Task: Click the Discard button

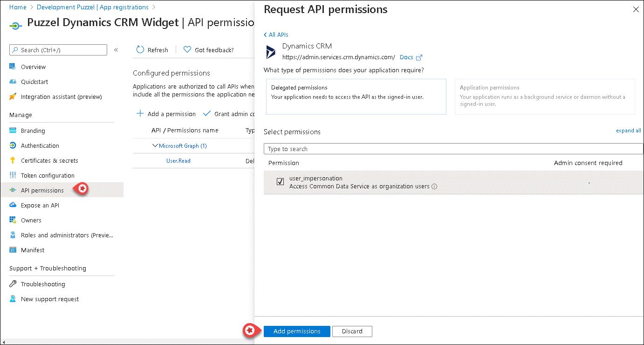Action: tap(352, 331)
